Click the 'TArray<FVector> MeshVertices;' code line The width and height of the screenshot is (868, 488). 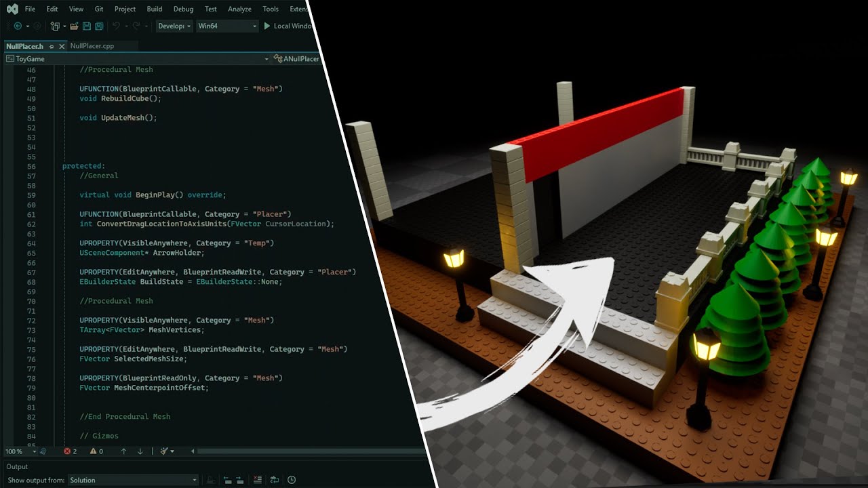[141, 329]
